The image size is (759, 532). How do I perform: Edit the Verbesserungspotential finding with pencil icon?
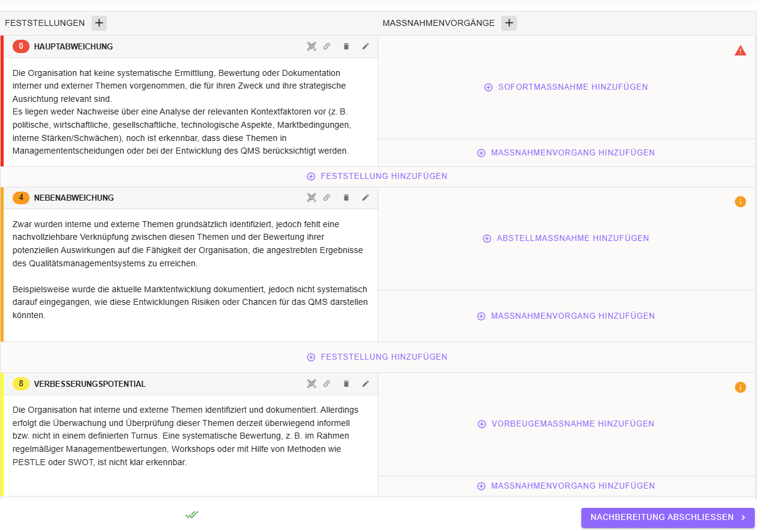pos(365,384)
